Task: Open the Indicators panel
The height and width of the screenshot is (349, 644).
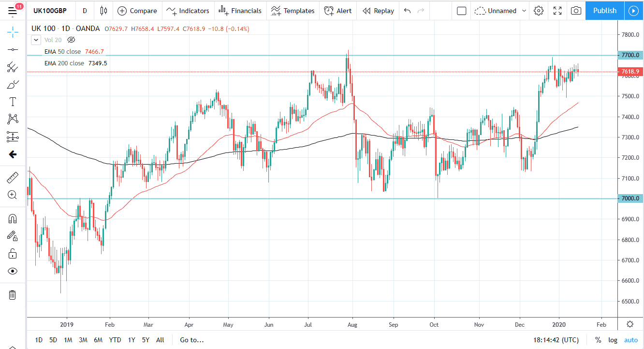Action: click(x=188, y=10)
